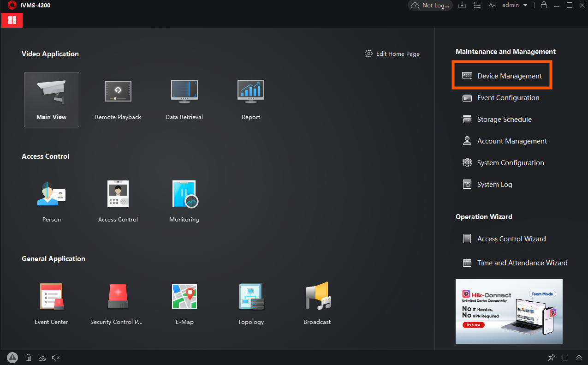
Task: Expand the admin user dropdown
Action: (515, 5)
